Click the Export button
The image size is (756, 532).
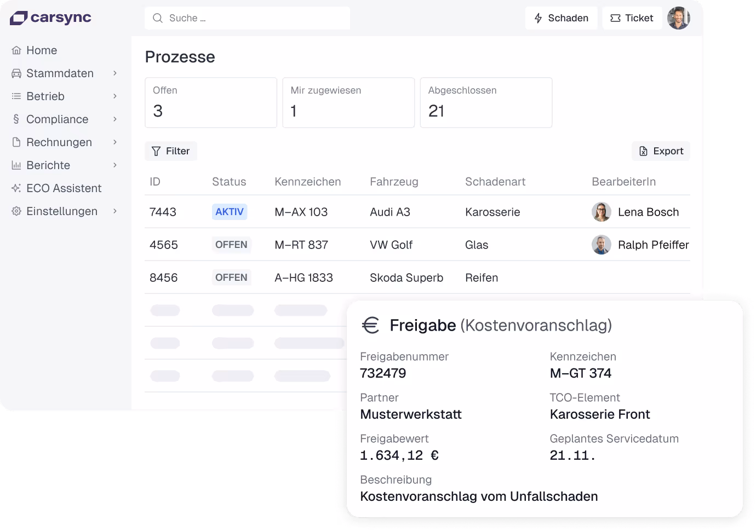tap(661, 151)
